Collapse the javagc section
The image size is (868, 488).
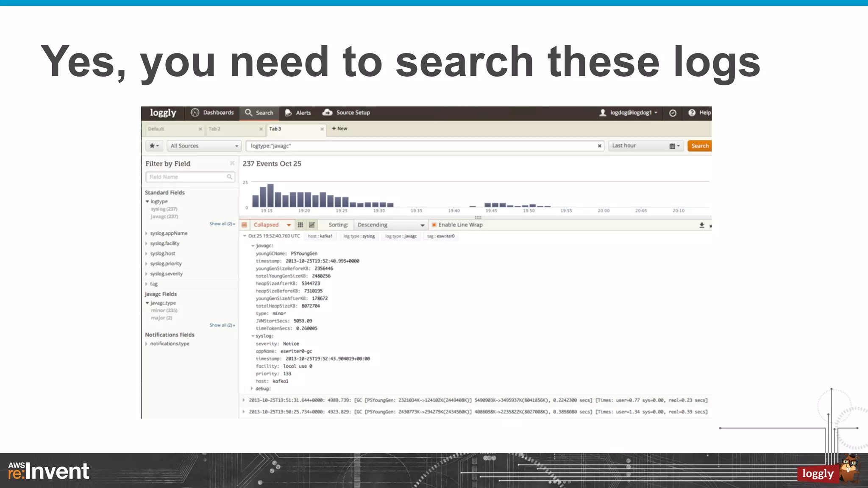click(253, 246)
